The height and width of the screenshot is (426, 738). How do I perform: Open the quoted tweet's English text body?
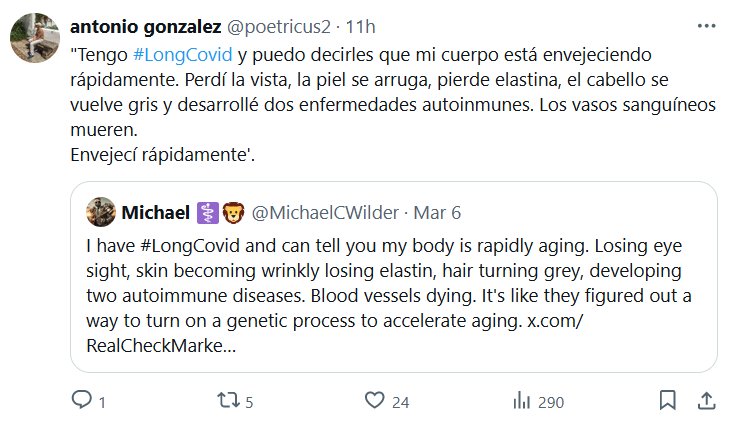coord(390,285)
